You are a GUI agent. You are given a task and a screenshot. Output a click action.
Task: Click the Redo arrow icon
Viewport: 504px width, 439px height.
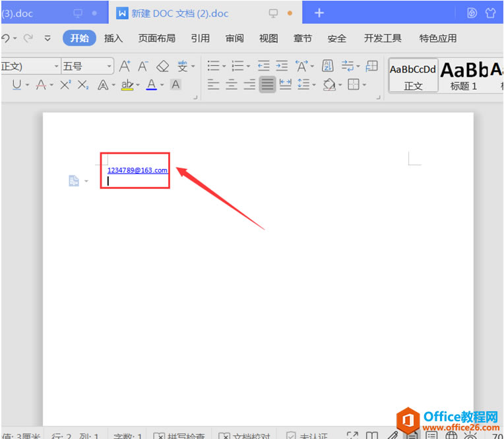pyautogui.click(x=28, y=38)
